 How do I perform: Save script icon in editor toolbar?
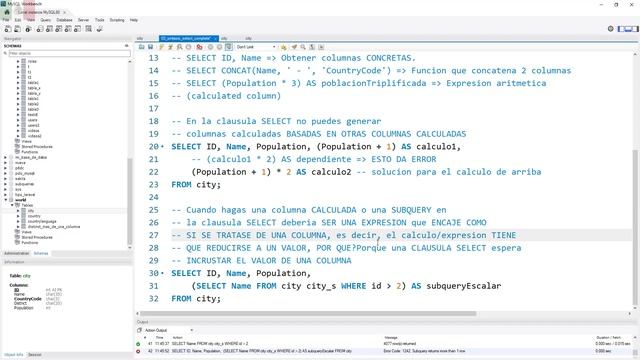(x=151, y=47)
